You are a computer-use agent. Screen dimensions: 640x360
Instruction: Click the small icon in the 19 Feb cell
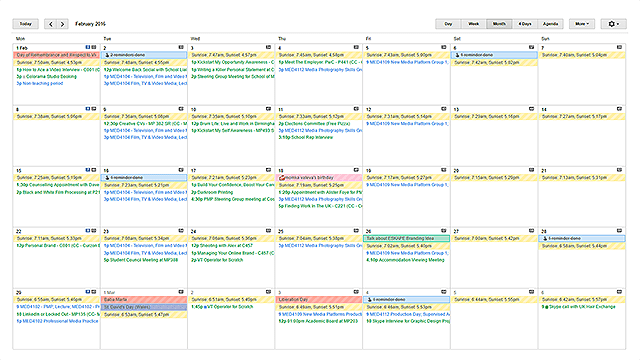(x=444, y=170)
